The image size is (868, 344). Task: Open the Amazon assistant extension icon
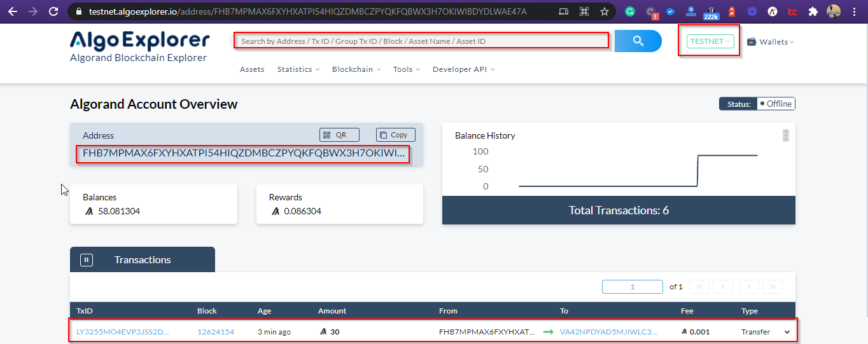690,11
